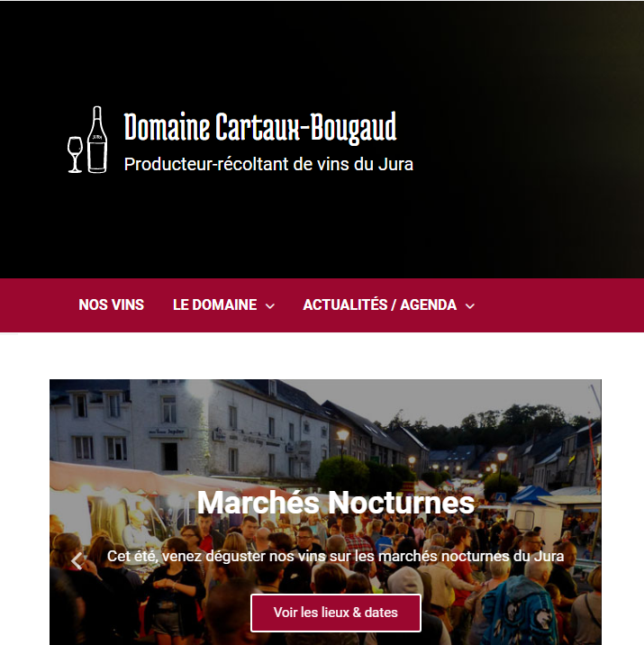Open the LE DOMAINE menu item
The image size is (644, 645).
click(x=215, y=304)
